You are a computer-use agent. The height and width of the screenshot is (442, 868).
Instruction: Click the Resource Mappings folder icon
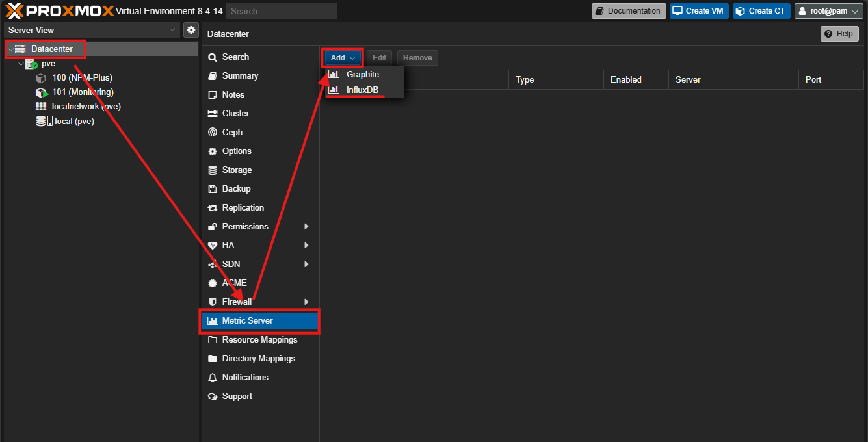coord(212,340)
